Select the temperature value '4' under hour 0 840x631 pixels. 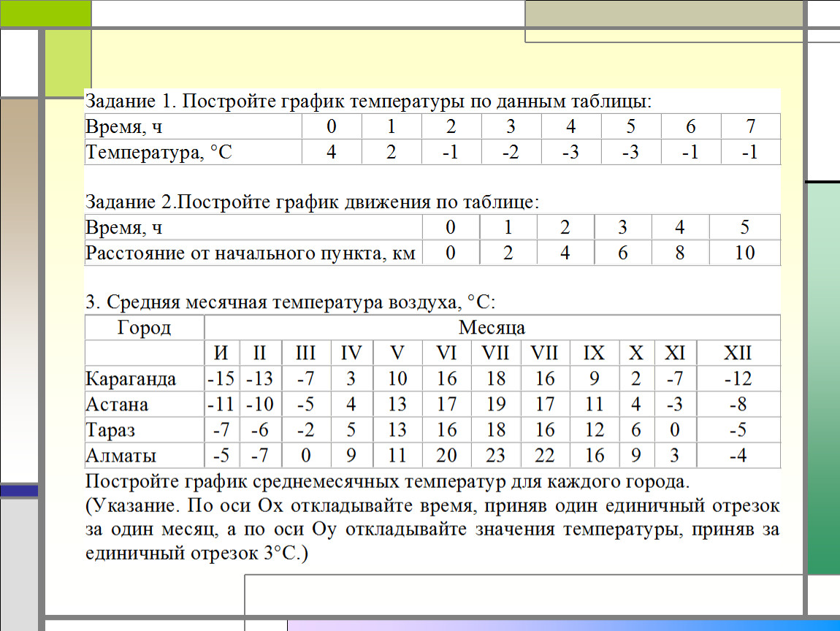pyautogui.click(x=331, y=152)
